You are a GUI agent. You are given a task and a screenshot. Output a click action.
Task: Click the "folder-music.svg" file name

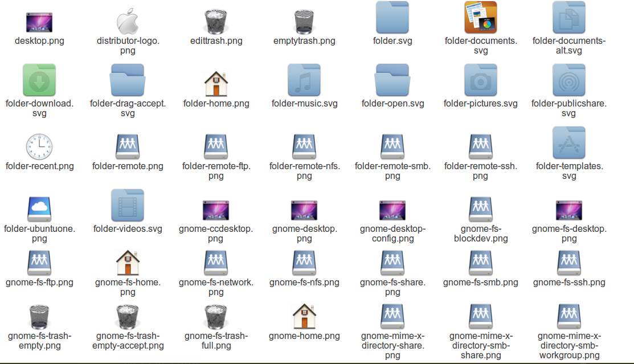(x=304, y=104)
